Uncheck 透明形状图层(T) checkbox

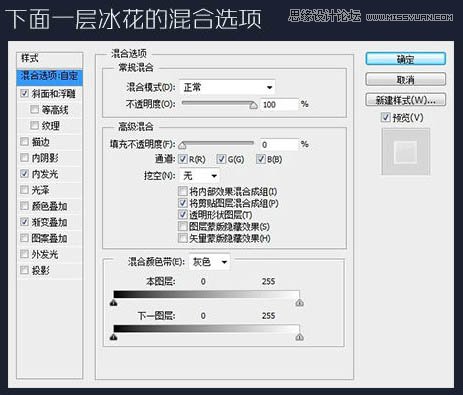[x=183, y=215]
